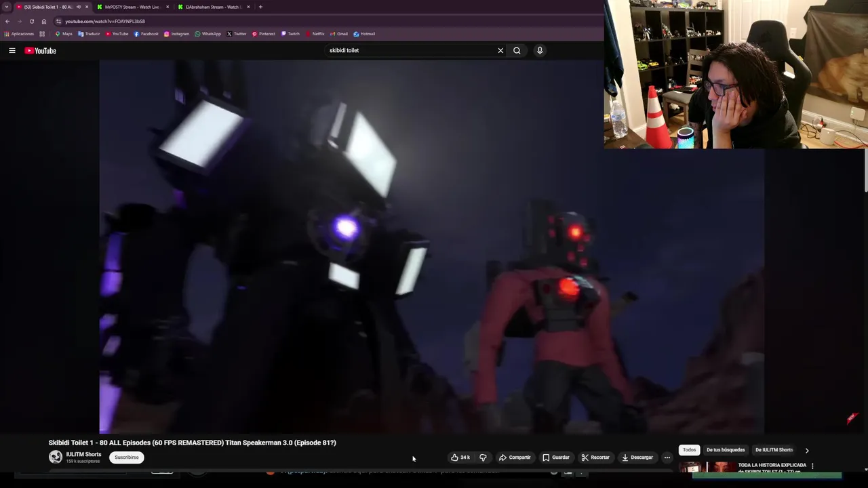Go to the YouTube home logo
Viewport: 868px width, 488px height.
click(x=41, y=51)
